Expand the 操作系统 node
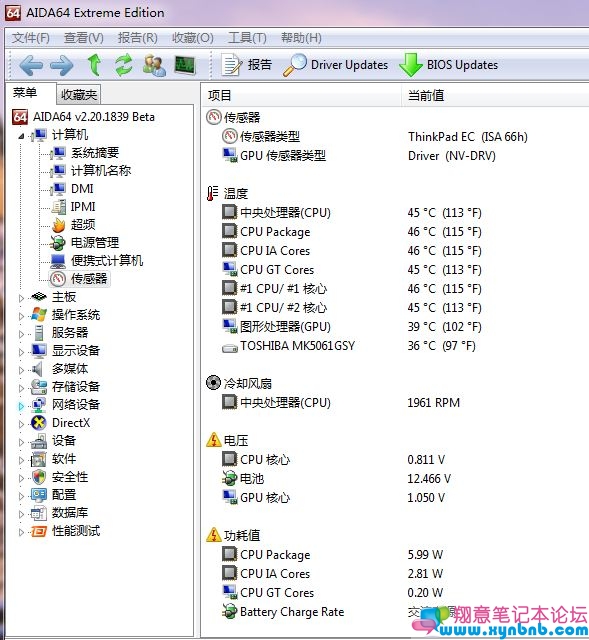This screenshot has height=640, width=589. pos(21,316)
